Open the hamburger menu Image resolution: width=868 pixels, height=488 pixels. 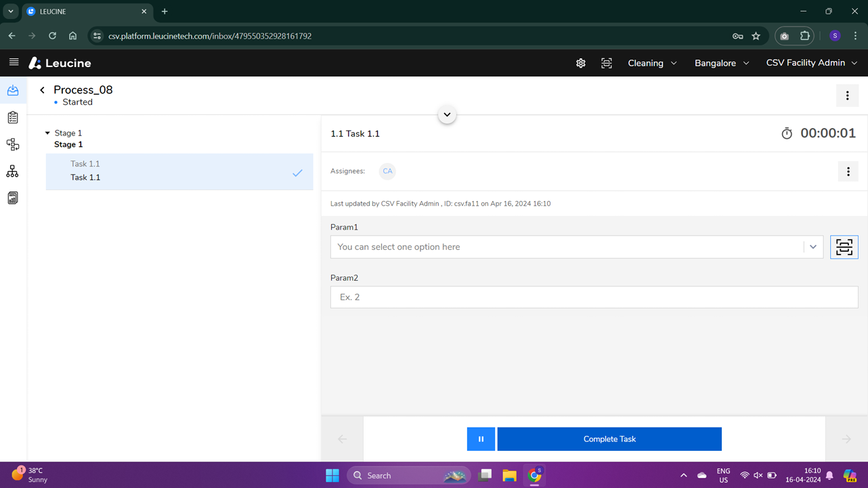click(14, 62)
